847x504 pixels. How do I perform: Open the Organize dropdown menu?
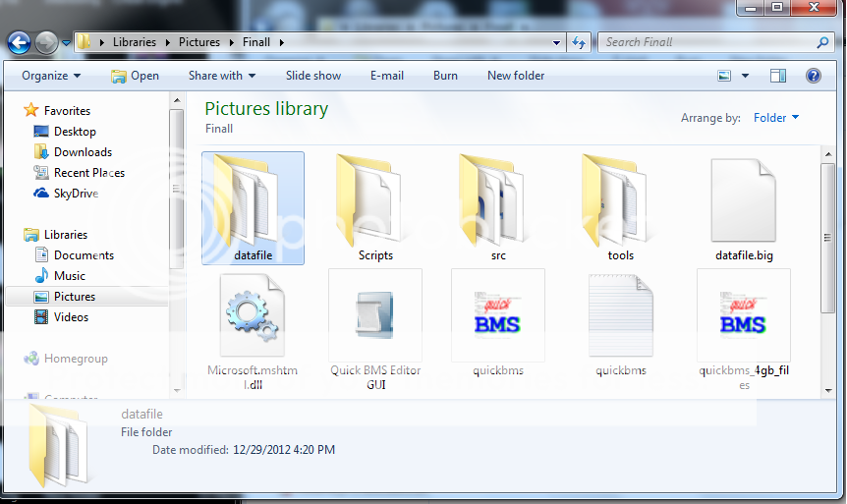click(x=51, y=76)
